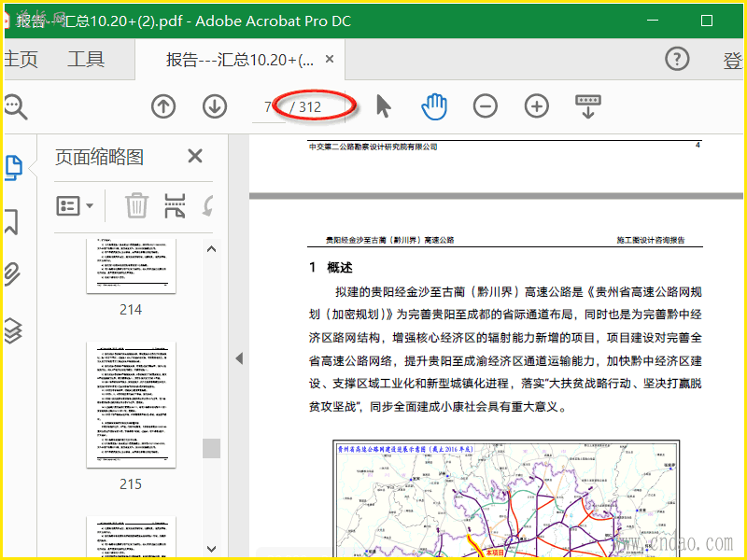Collapse the navigation pane with left triangle
The width and height of the screenshot is (747, 560).
pos(239,358)
